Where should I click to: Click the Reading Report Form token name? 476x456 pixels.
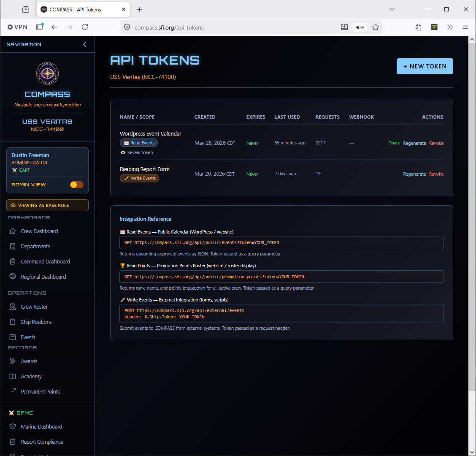click(144, 169)
